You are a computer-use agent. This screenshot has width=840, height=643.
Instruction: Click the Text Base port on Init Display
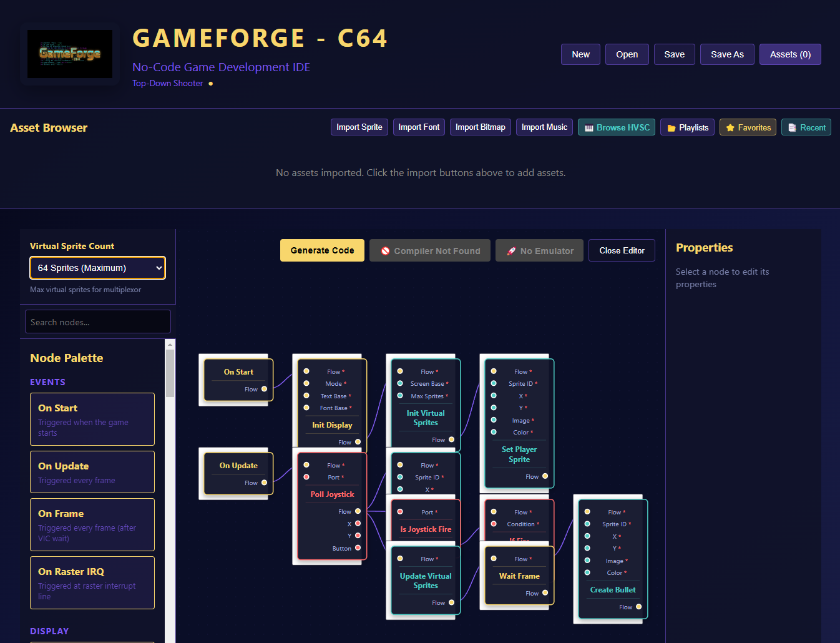[x=306, y=396]
